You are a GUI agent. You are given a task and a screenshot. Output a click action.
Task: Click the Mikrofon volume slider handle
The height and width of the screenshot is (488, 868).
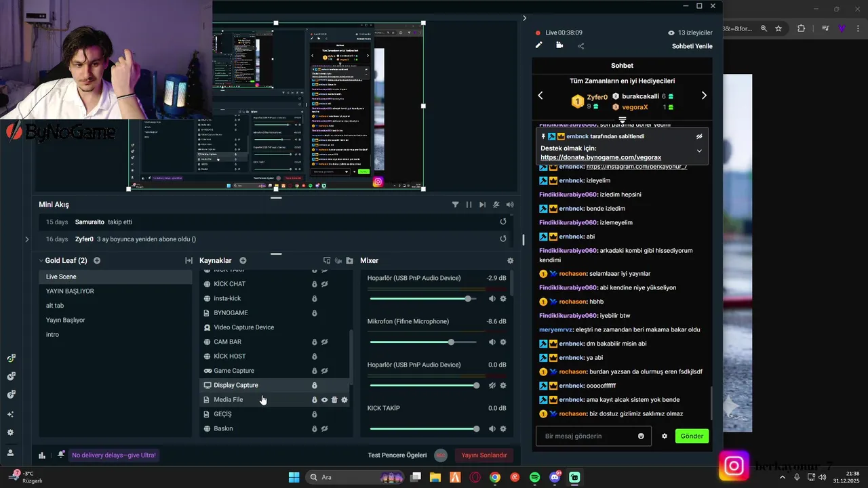pyautogui.click(x=451, y=342)
